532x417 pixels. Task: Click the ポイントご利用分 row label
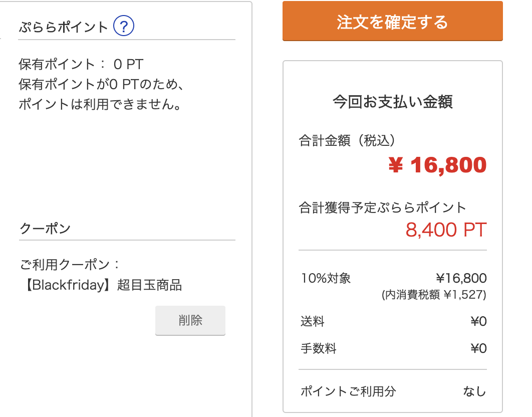pos(348,391)
